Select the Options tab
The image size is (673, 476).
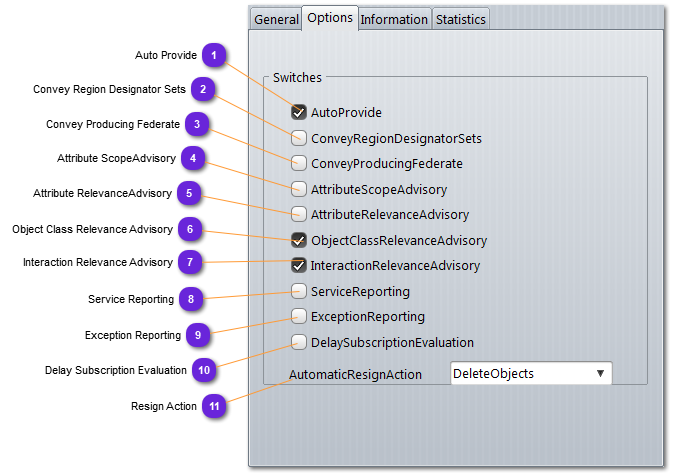(x=330, y=18)
